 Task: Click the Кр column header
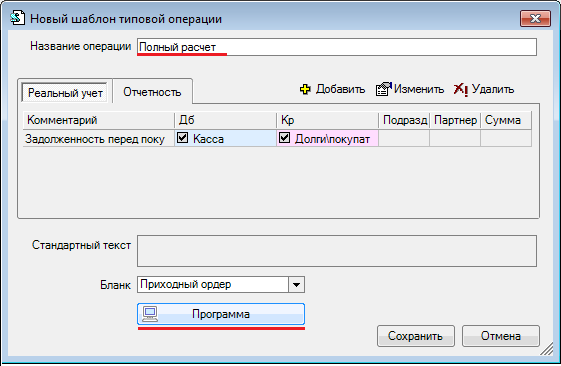tap(327, 120)
